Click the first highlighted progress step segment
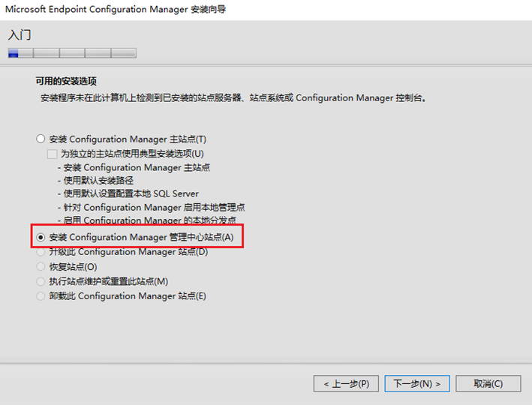 point(20,53)
